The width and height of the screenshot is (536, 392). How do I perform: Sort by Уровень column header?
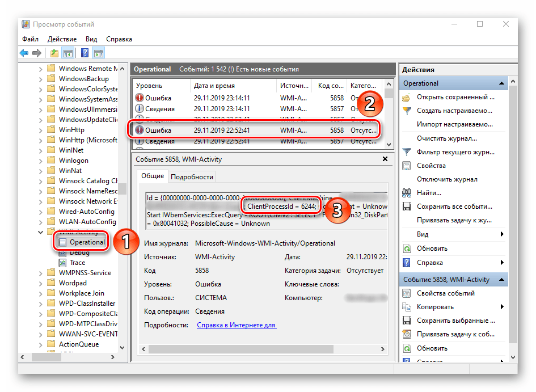(x=161, y=86)
